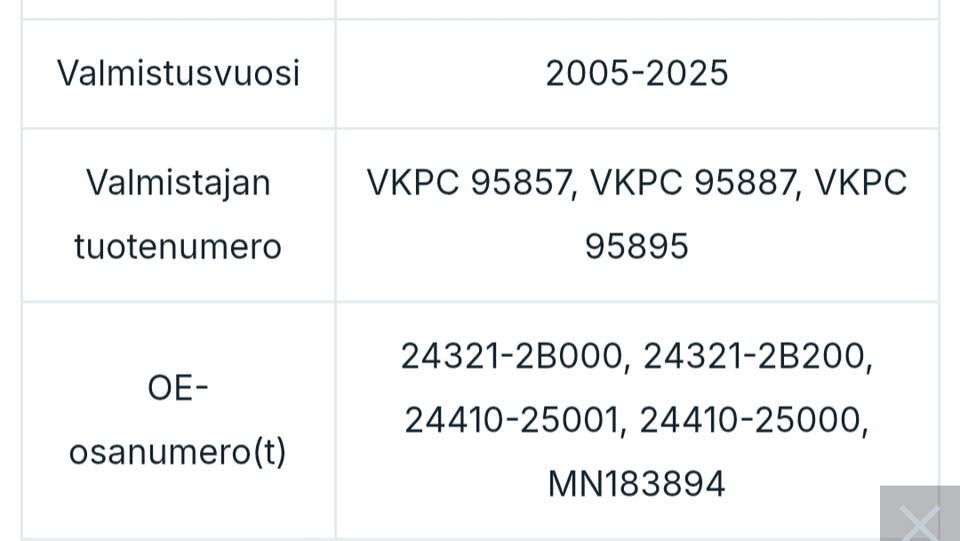The height and width of the screenshot is (541, 960).
Task: Click the VKPC prefix after 95887
Action: click(x=861, y=183)
